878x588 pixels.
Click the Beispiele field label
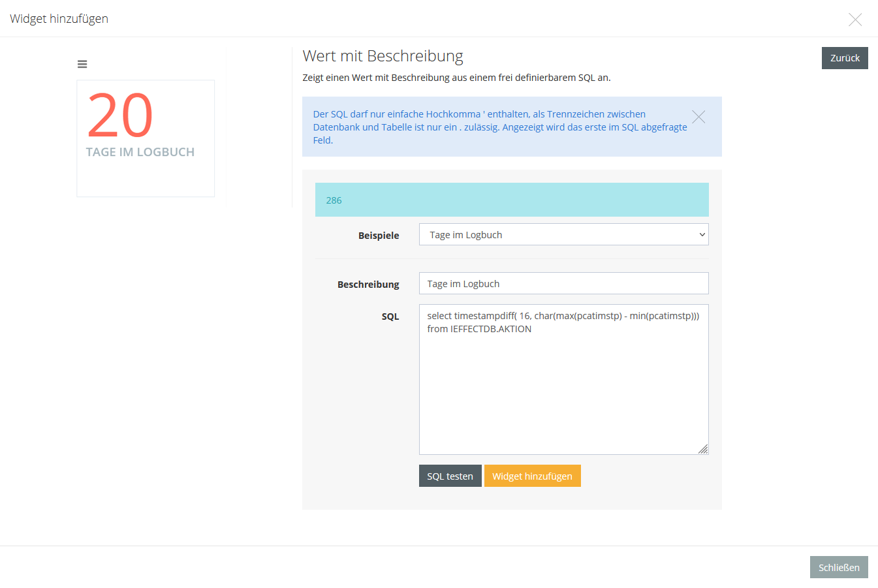click(379, 236)
